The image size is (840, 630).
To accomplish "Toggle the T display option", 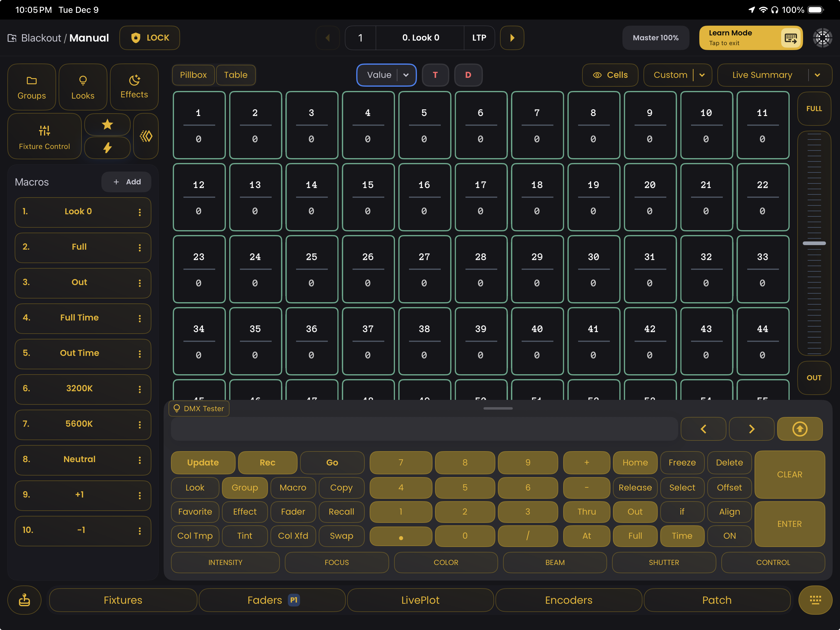I will (435, 75).
